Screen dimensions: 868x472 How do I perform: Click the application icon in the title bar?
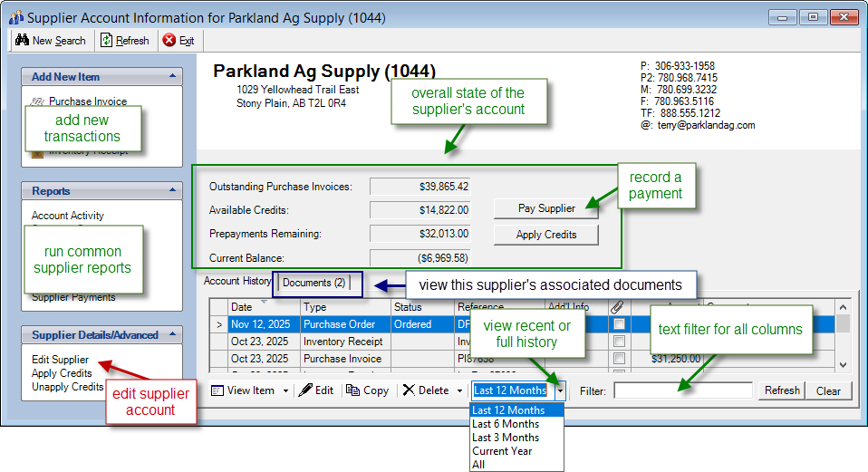click(16, 18)
